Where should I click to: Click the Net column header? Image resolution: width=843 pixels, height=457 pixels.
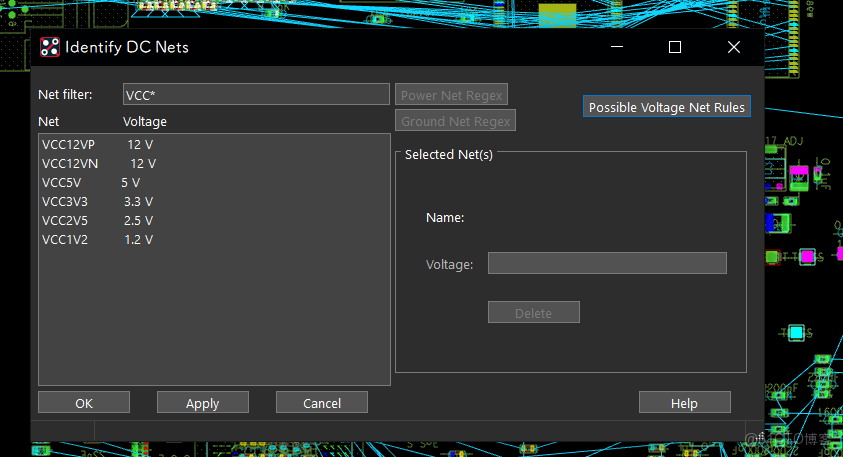[48, 122]
